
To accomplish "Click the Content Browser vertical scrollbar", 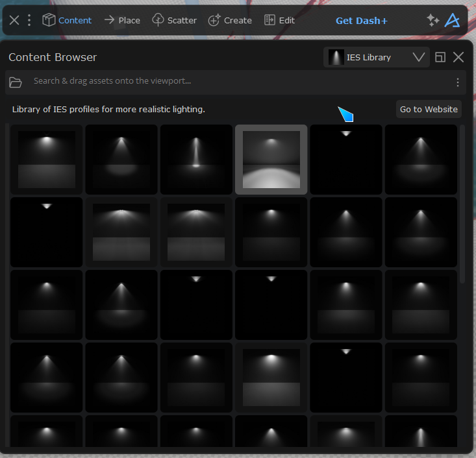I will coord(462,204).
